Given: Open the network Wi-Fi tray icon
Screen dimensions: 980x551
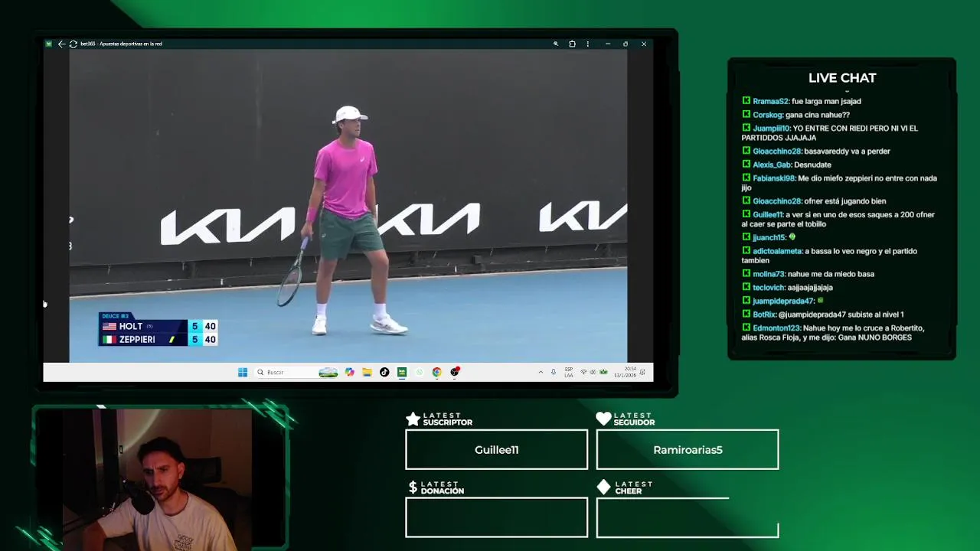Looking at the screenshot, I should [x=583, y=372].
